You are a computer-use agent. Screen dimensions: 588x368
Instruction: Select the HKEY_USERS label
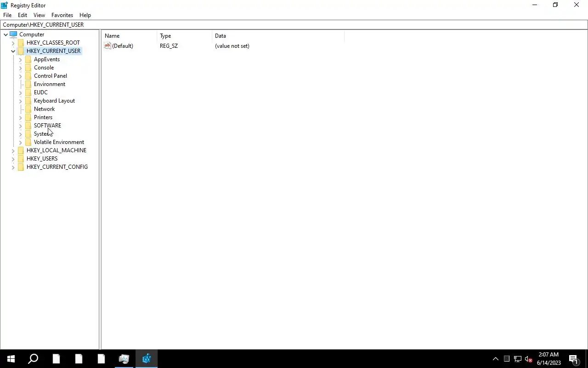[x=42, y=159]
